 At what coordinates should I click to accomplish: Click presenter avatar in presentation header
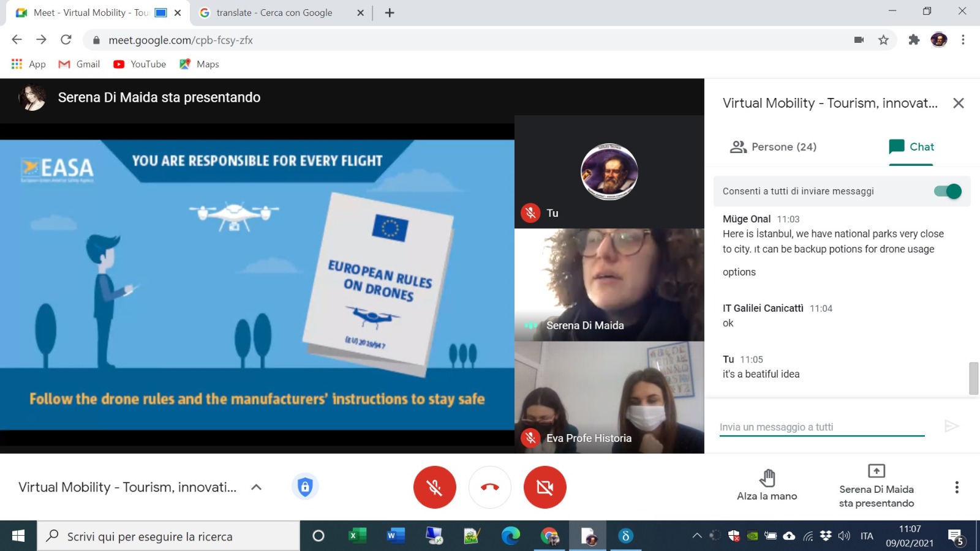click(x=32, y=97)
